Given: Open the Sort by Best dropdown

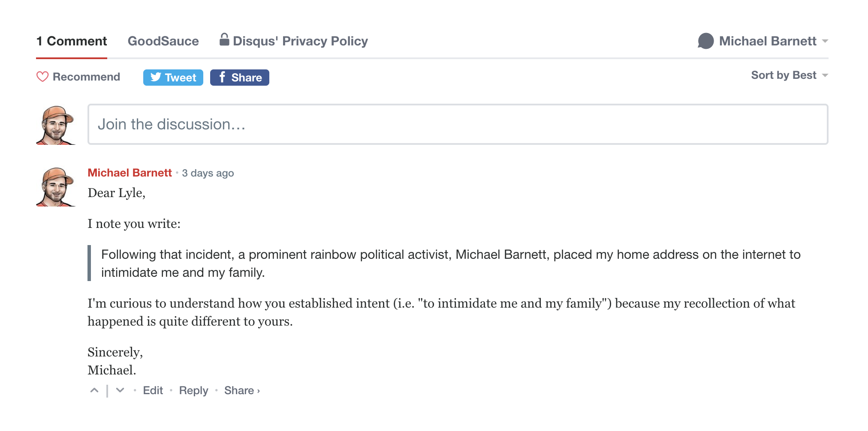Looking at the screenshot, I should tap(789, 75).
